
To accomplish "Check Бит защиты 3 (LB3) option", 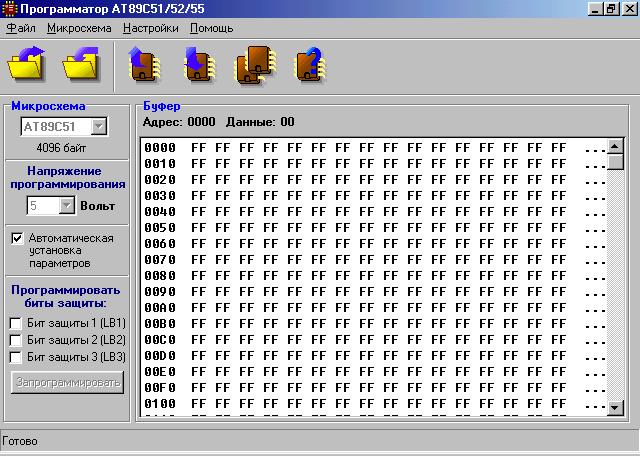I will pyautogui.click(x=17, y=357).
